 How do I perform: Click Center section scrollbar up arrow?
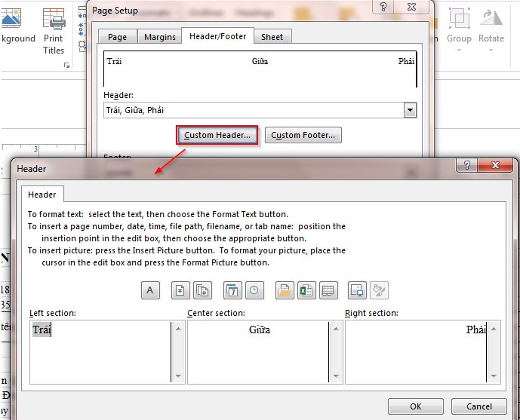pyautogui.click(x=336, y=329)
